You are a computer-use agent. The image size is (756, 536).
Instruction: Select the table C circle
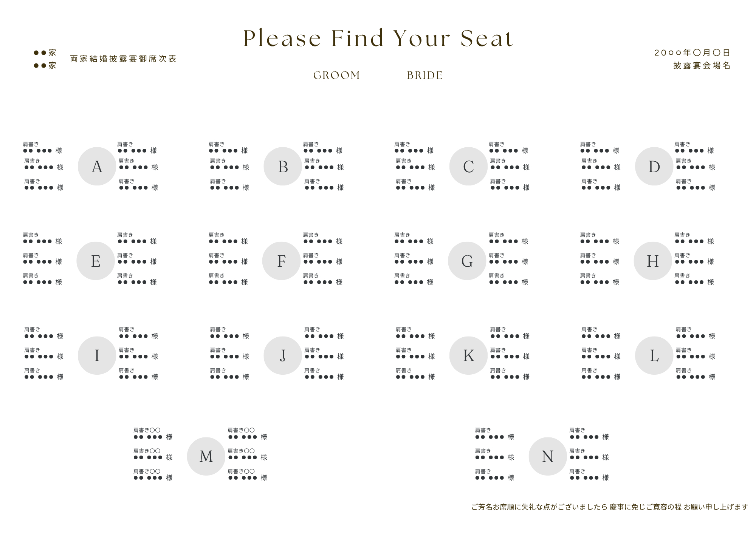coord(468,166)
